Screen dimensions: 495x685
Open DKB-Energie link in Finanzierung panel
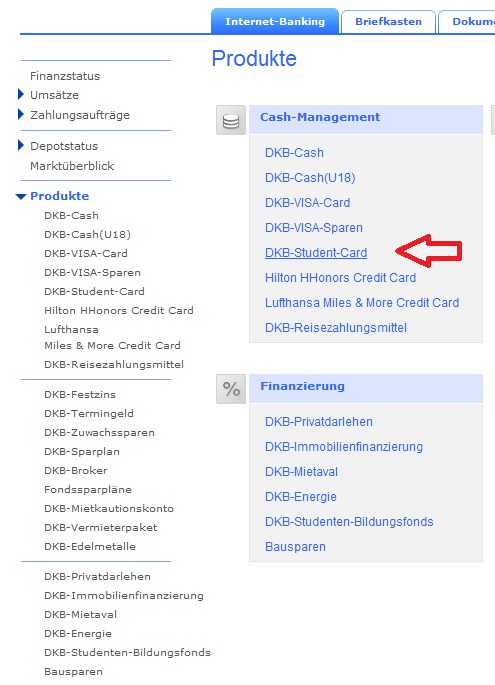coord(301,497)
